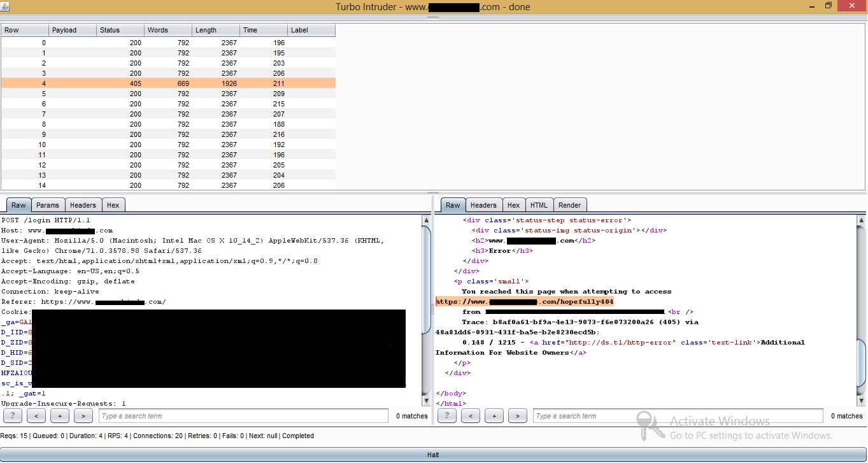Click the help icon beside the request search bar
Screen dimensions: 868x463
pyautogui.click(x=11, y=415)
